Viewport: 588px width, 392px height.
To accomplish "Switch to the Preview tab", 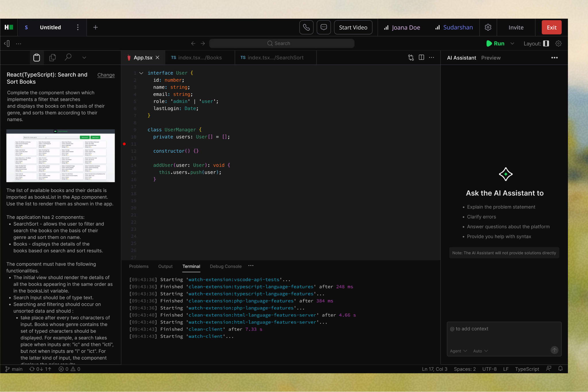I will (x=491, y=58).
